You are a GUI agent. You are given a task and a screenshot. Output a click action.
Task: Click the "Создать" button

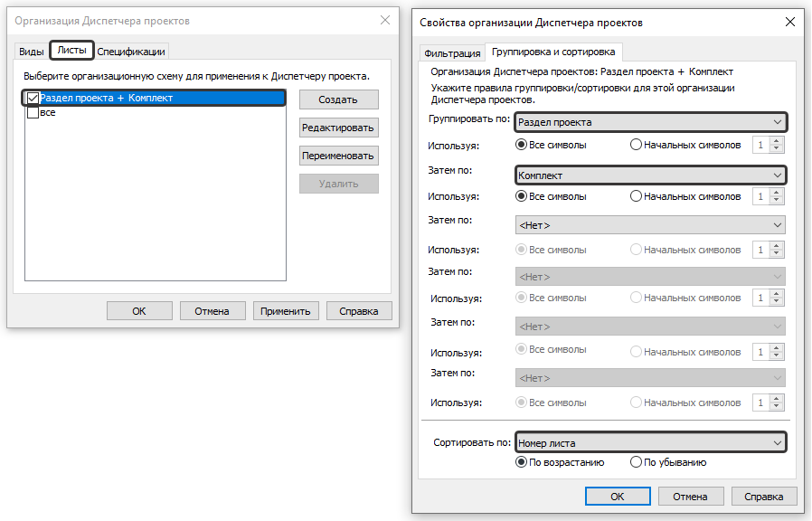(338, 99)
